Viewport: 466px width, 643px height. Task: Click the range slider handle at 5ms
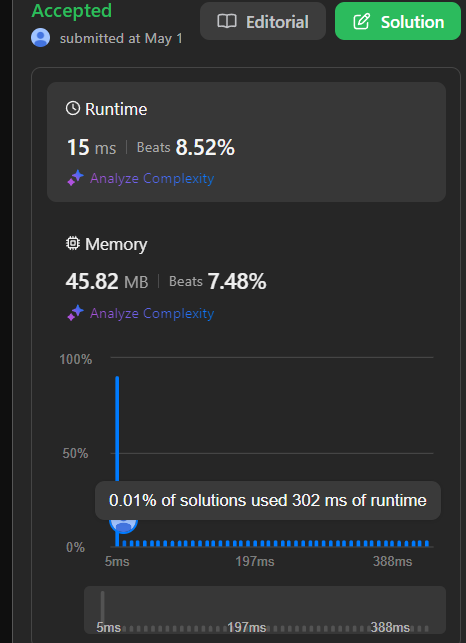103,608
